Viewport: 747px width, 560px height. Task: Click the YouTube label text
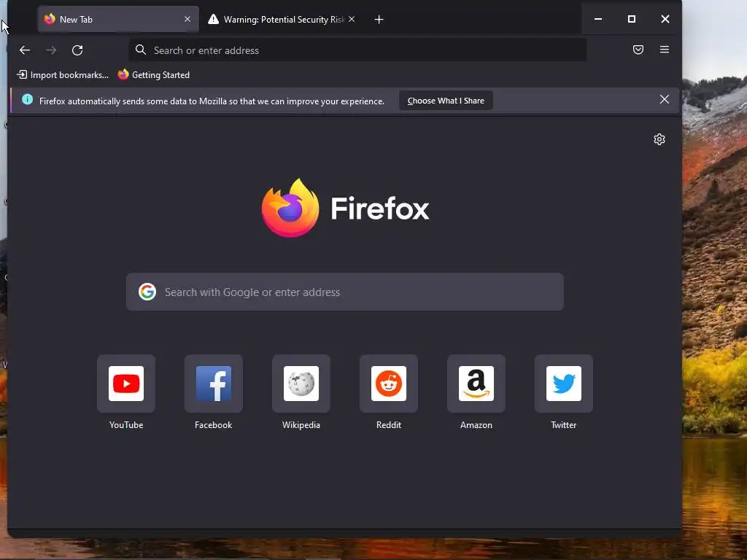[125, 425]
